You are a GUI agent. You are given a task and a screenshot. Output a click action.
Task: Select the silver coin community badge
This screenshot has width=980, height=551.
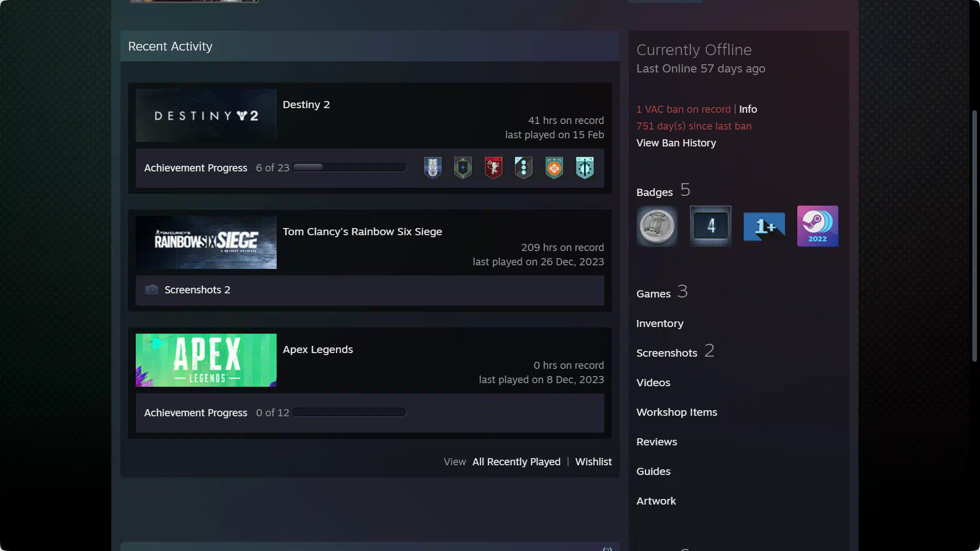657,226
